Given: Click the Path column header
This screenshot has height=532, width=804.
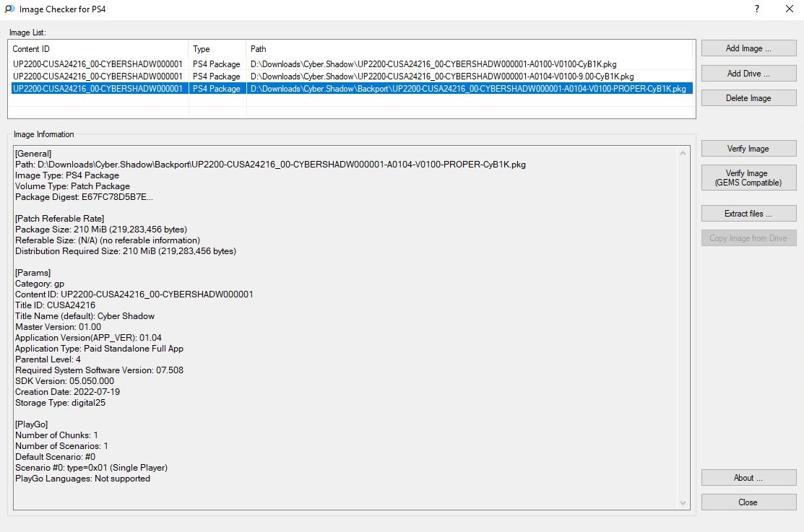Looking at the screenshot, I should 469,48.
